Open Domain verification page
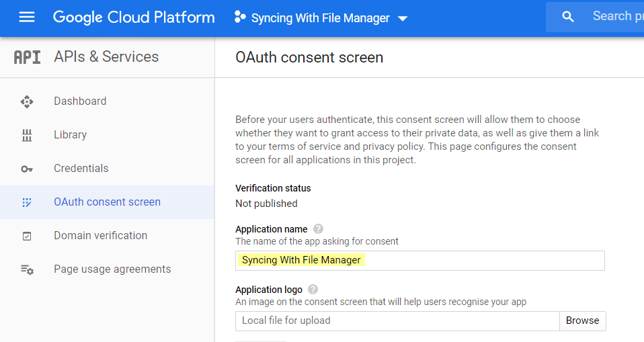Image resolution: width=644 pixels, height=342 pixels. [x=100, y=236]
